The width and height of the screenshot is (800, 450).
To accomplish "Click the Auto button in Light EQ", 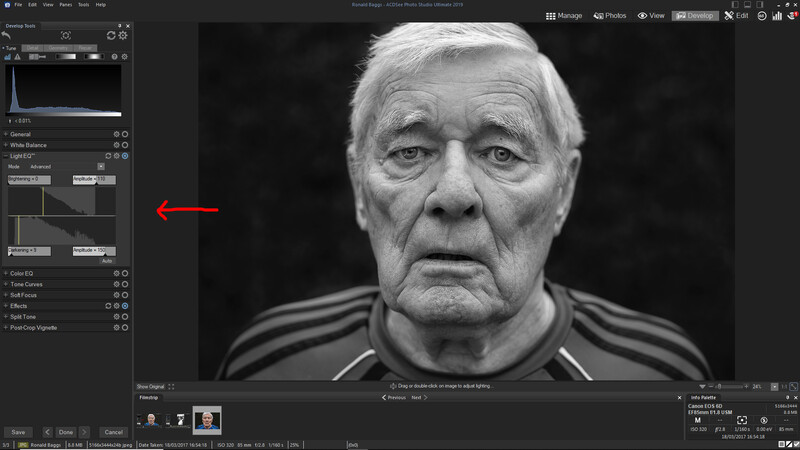I will pos(107,261).
